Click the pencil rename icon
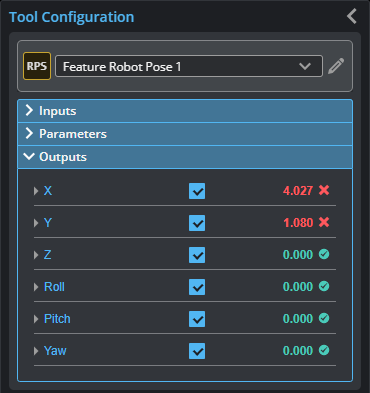Image resolution: width=370 pixels, height=393 pixels. tap(336, 66)
